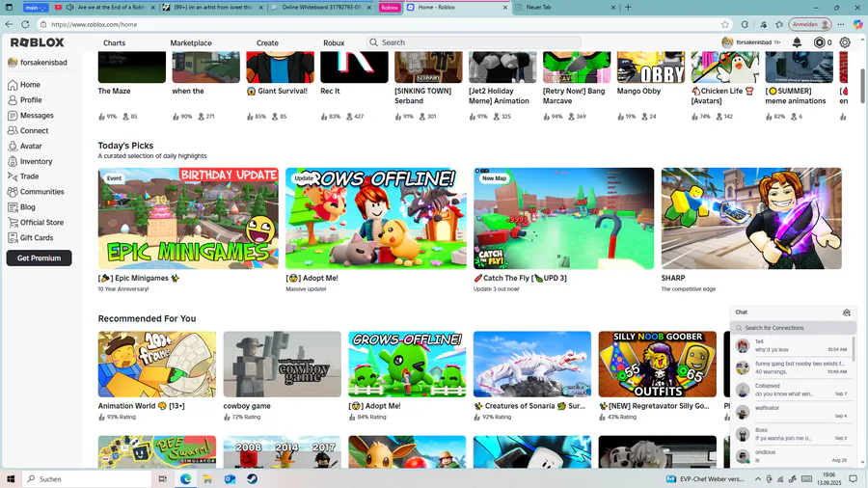Open the Adopt Me! title in Today's Picks

pyautogui.click(x=312, y=279)
